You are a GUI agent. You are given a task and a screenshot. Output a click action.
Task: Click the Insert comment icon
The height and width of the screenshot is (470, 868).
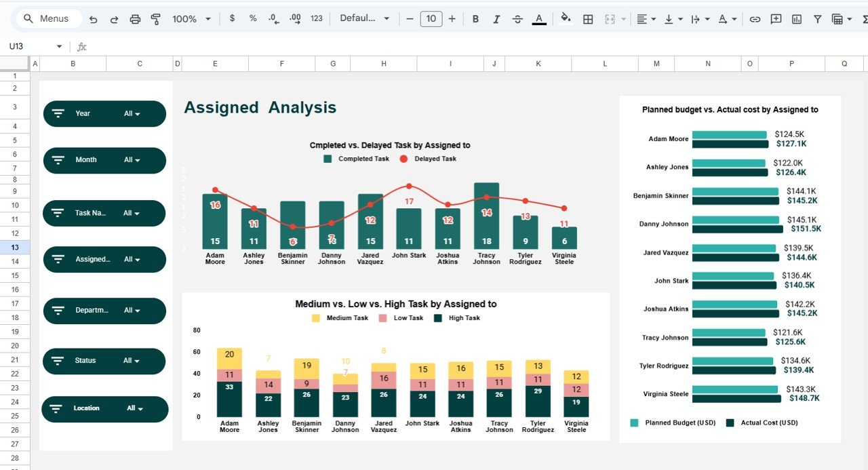click(775, 19)
